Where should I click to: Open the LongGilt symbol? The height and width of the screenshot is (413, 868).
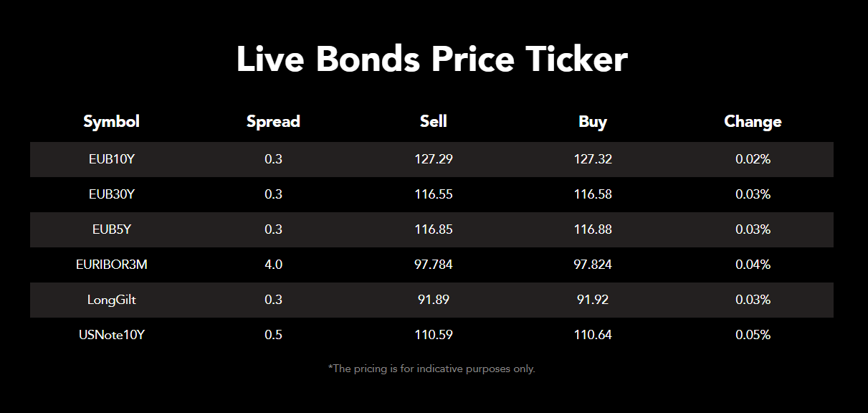[x=111, y=300]
